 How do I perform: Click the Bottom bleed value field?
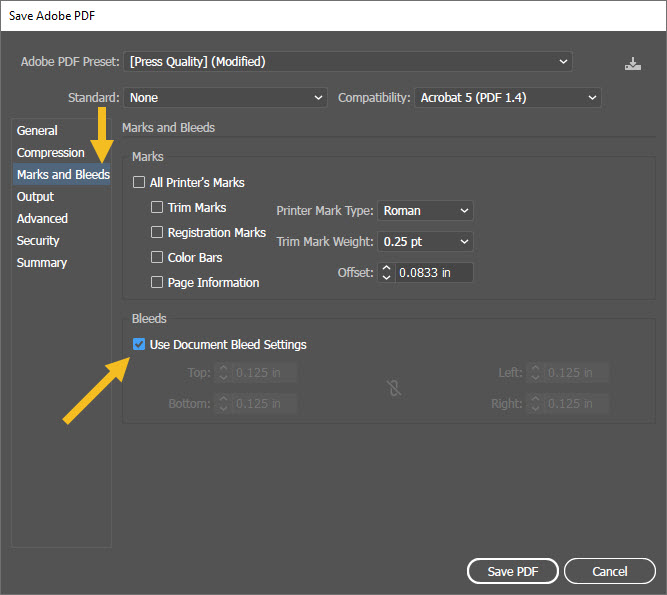click(265, 404)
